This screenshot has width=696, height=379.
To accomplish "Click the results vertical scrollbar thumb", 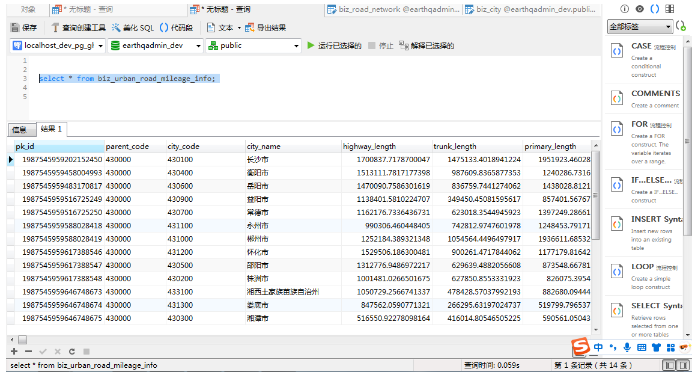I will click(596, 195).
